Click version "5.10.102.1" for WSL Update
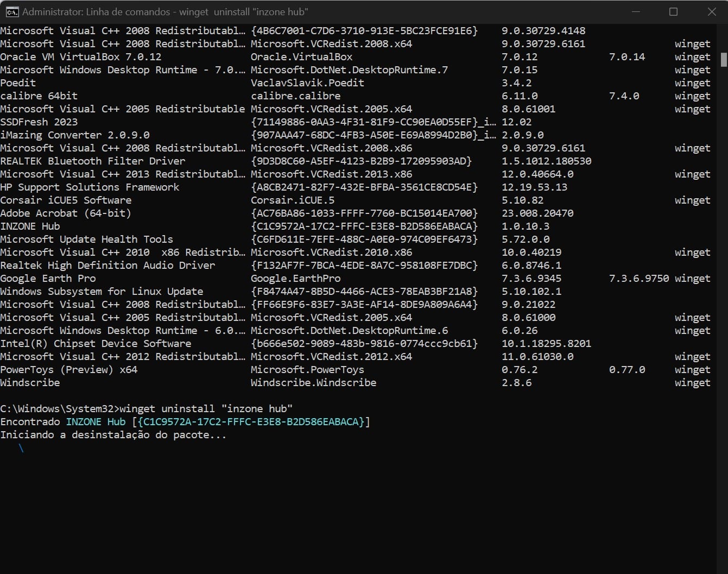 [531, 291]
